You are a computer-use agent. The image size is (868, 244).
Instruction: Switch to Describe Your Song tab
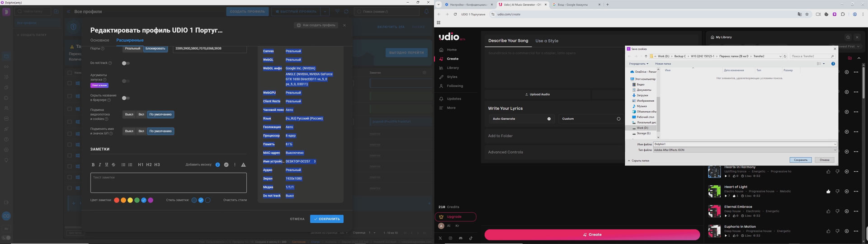pos(508,41)
